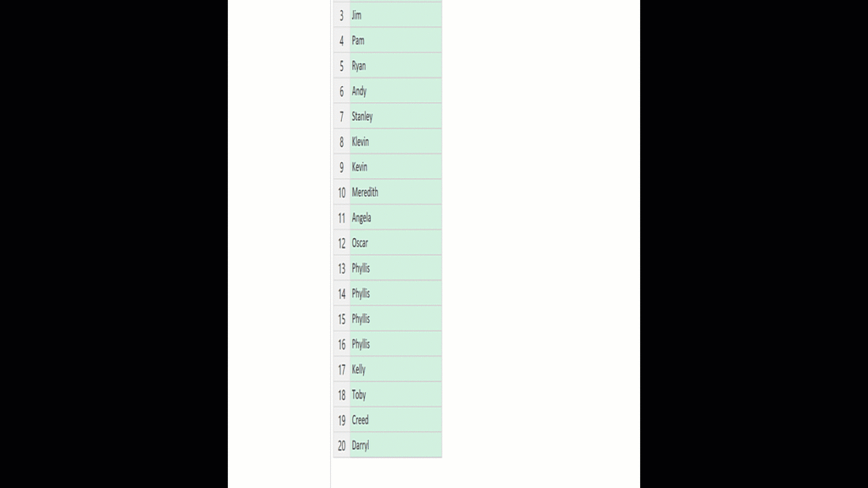Click the Pam cell
Viewport: 868px width, 488px height.
(395, 41)
